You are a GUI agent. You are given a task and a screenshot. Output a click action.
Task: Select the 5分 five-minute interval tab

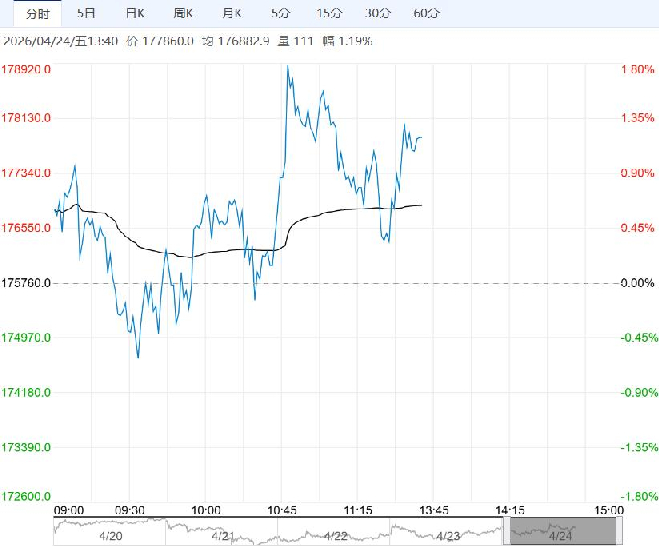point(280,13)
